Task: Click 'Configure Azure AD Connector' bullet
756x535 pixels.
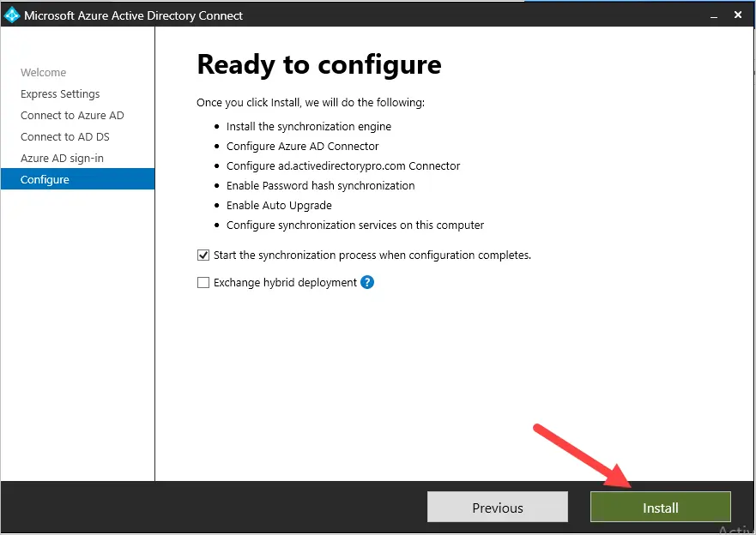Action: [303, 147]
